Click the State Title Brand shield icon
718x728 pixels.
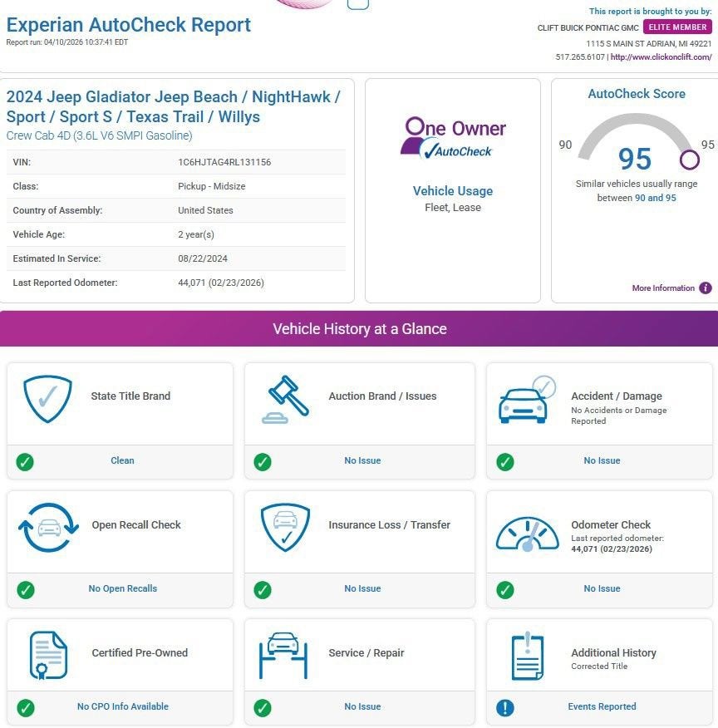[x=48, y=399]
